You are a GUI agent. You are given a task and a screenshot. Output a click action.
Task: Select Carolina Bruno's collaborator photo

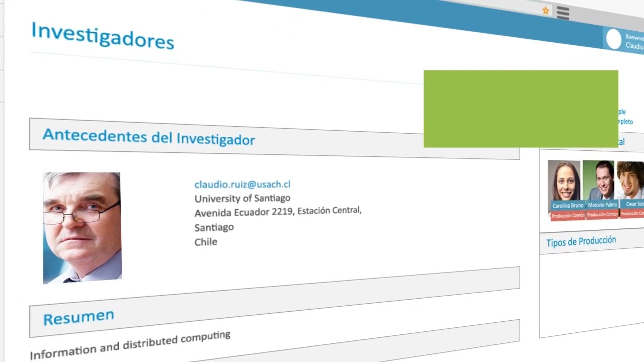tap(565, 180)
